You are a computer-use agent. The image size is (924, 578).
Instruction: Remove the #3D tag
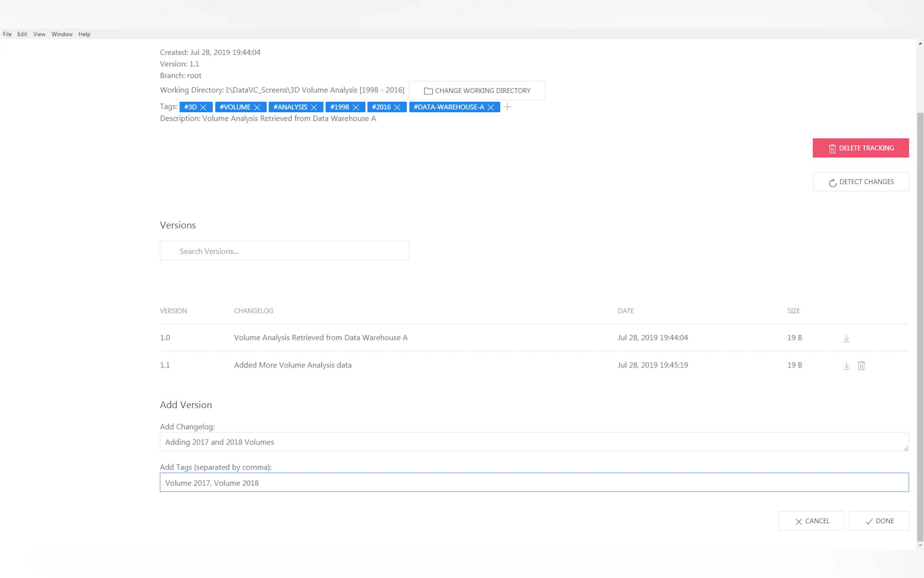point(203,107)
